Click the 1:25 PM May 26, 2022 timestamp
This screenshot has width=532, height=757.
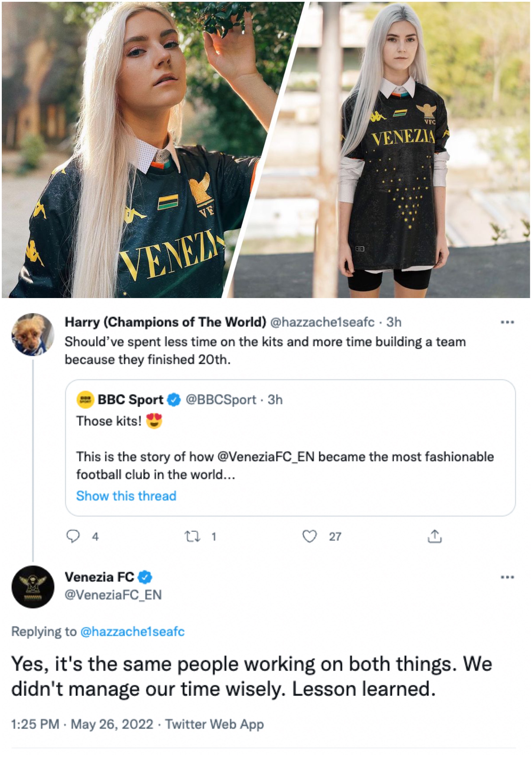82,724
